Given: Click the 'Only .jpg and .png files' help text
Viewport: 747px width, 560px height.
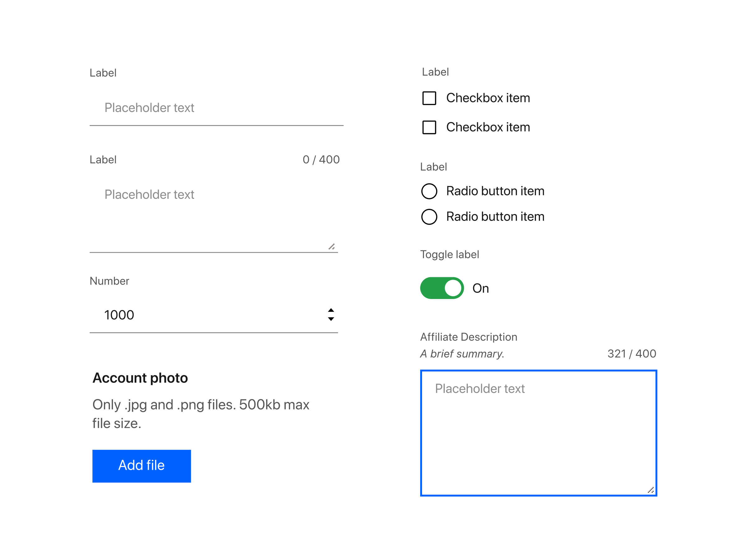Looking at the screenshot, I should [200, 414].
